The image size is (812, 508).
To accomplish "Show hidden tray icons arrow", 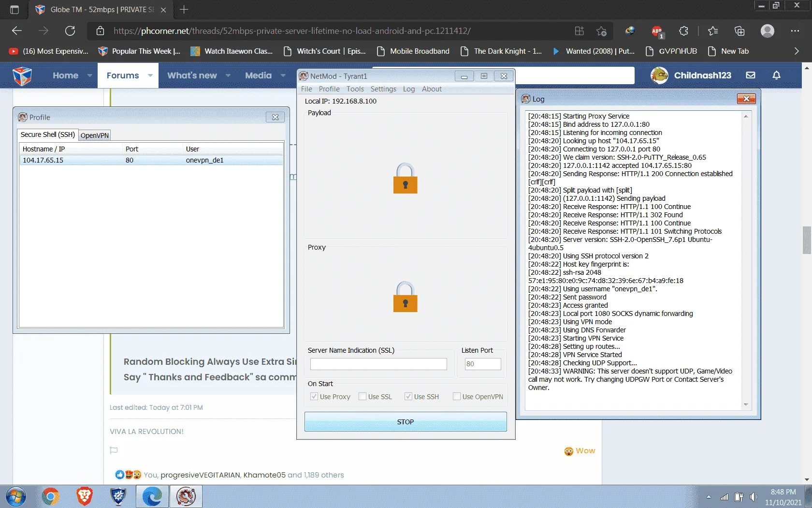I will tap(709, 497).
